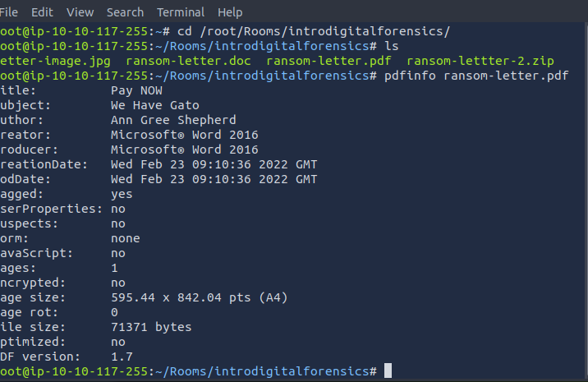Click the "71371 bytes" file size value
This screenshot has height=382, width=588.
coord(151,327)
